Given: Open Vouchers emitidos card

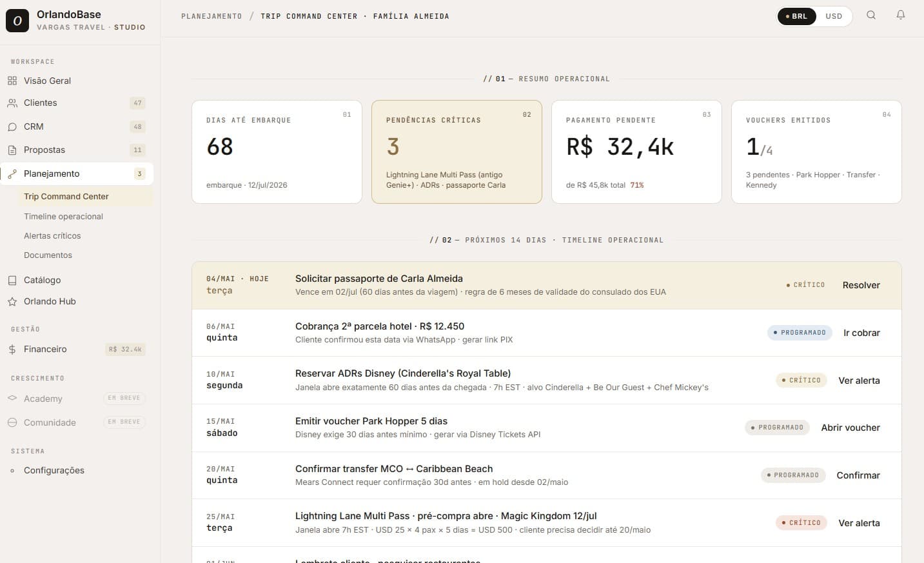Looking at the screenshot, I should pos(816,152).
